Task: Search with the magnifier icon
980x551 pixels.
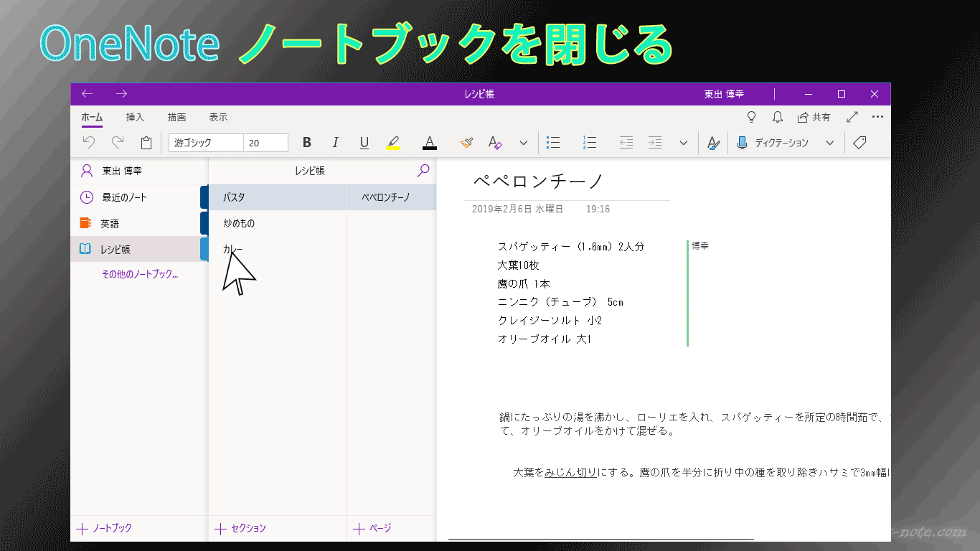Action: [423, 171]
